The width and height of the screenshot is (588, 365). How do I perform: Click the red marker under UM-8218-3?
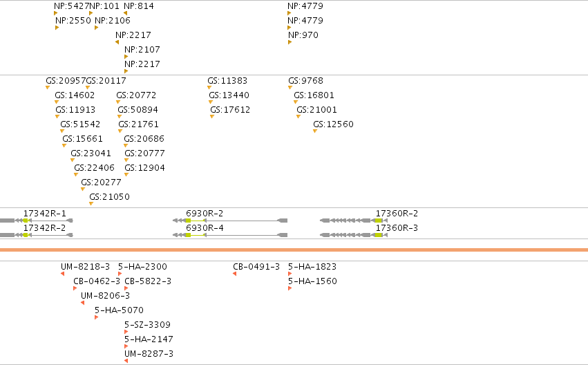pyautogui.click(x=63, y=274)
